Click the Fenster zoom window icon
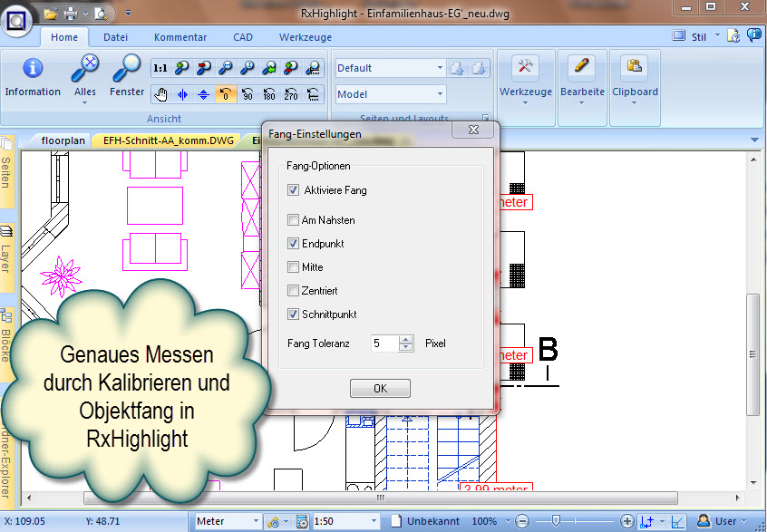This screenshot has width=767, height=532. [x=127, y=68]
